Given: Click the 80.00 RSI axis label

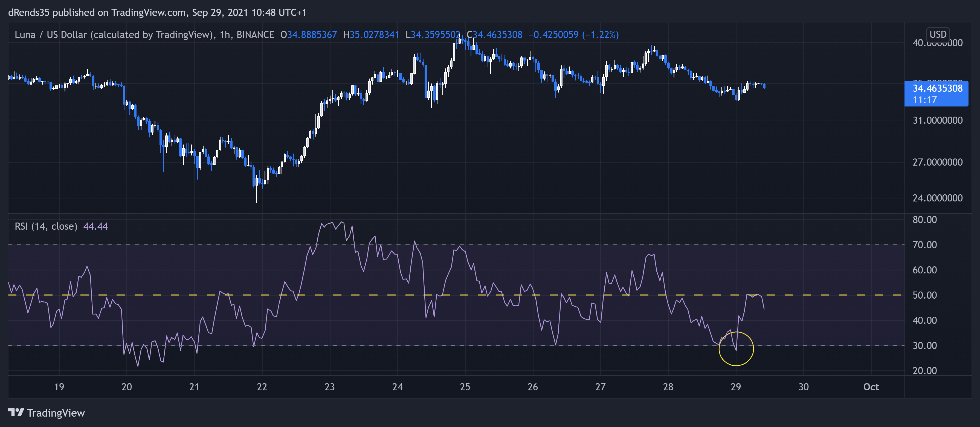Looking at the screenshot, I should pyautogui.click(x=924, y=220).
